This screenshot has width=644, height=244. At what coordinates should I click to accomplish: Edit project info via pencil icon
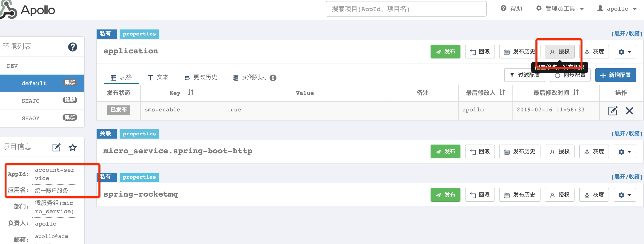(x=57, y=147)
